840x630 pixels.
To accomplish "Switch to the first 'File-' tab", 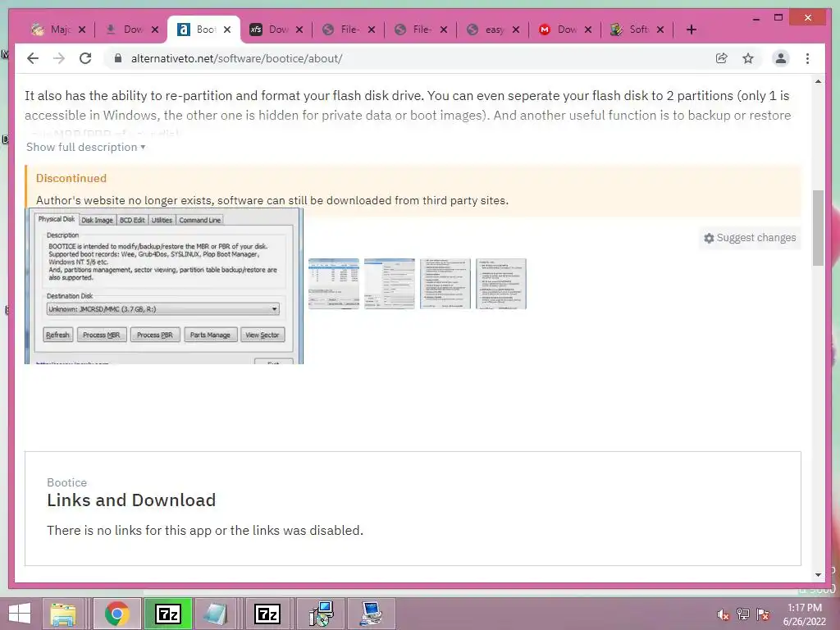I will point(349,30).
